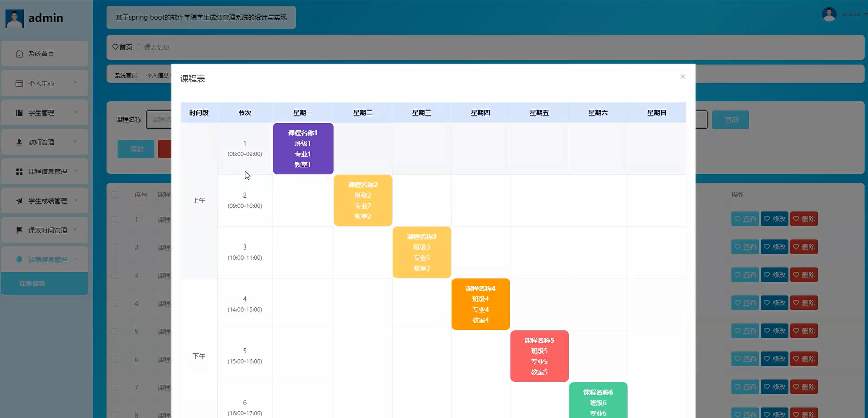
Task: Click the period 4 (14:00-15:00) cell
Action: coord(245,304)
